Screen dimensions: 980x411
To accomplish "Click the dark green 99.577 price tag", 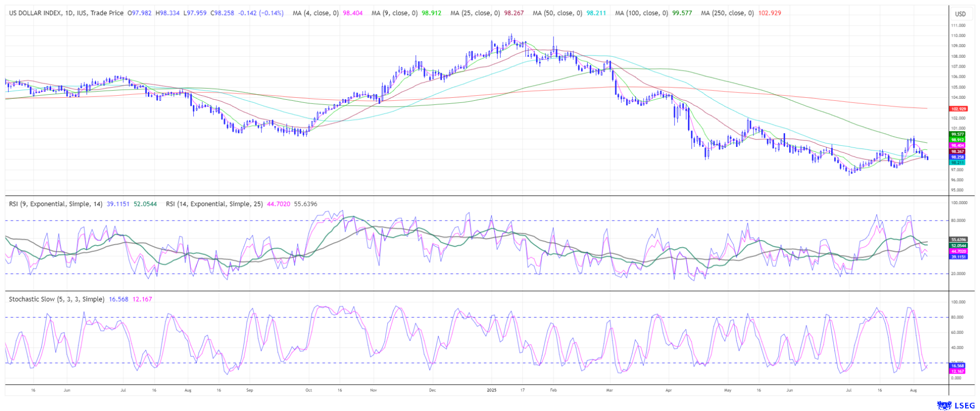I will 957,134.
